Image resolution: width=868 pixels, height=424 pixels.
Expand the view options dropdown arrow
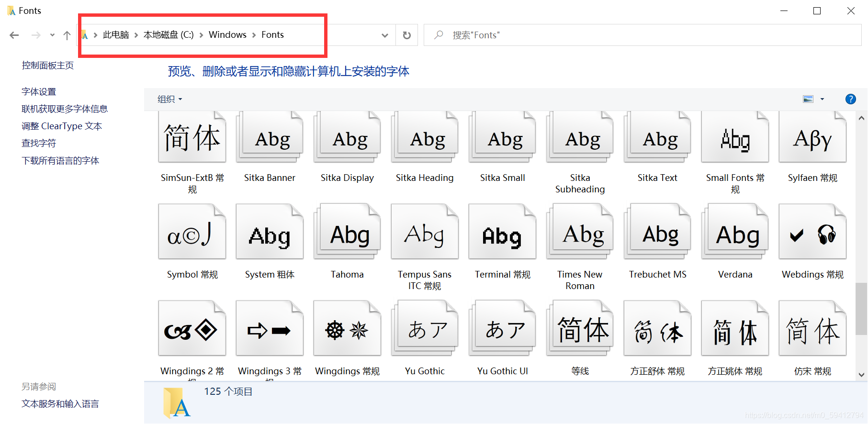pyautogui.click(x=823, y=99)
